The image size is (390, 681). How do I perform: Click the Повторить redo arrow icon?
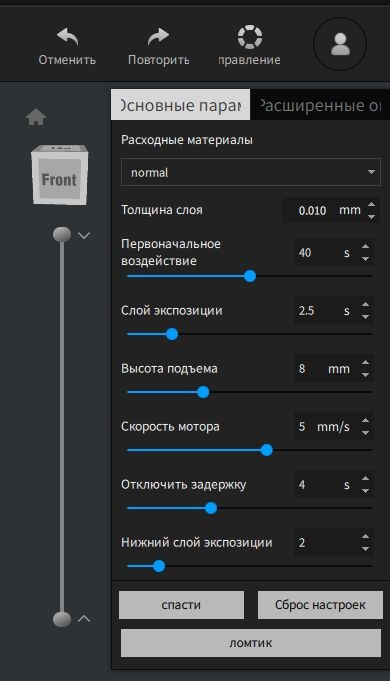point(158,37)
